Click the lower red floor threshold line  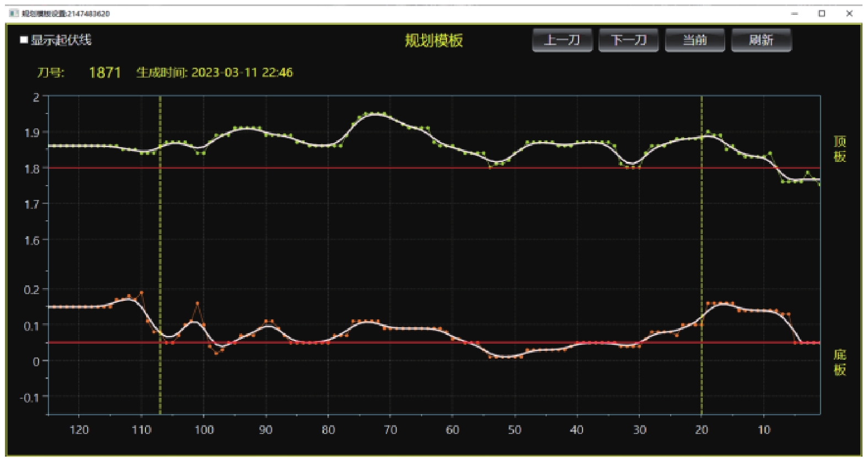click(x=386, y=343)
